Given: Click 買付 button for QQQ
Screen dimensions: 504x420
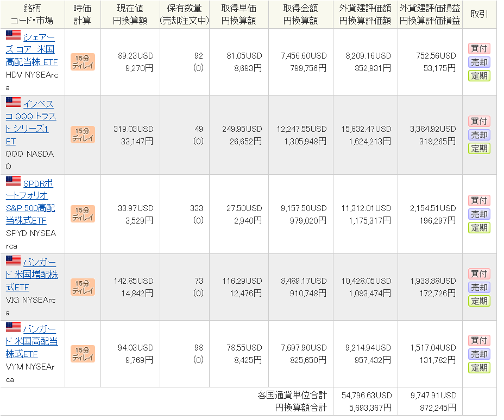Looking at the screenshot, I should tap(479, 122).
